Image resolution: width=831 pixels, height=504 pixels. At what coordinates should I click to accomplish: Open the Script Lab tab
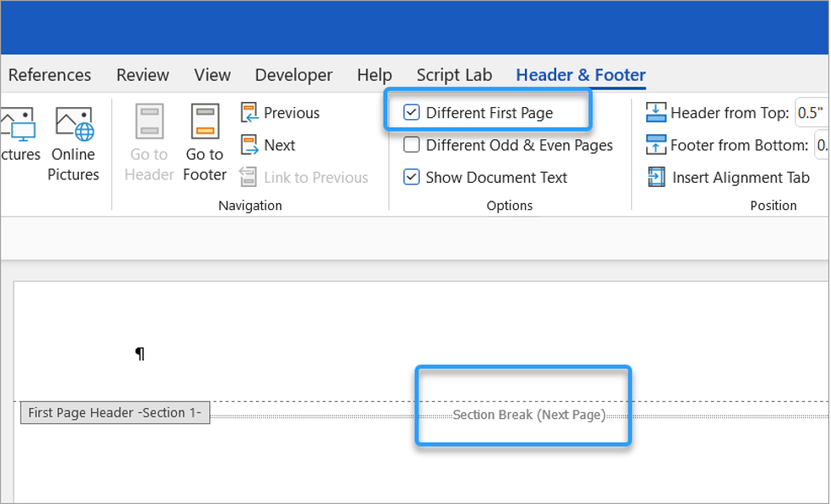[453, 75]
